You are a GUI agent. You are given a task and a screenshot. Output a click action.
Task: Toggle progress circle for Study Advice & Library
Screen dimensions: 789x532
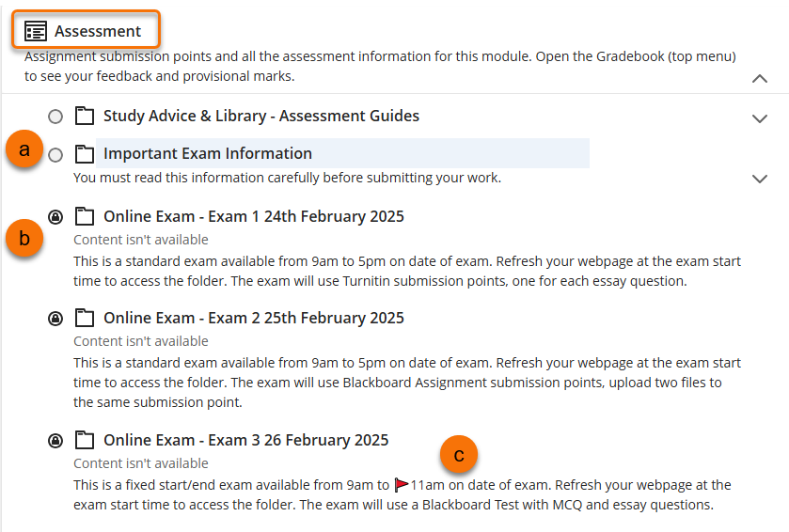click(55, 117)
